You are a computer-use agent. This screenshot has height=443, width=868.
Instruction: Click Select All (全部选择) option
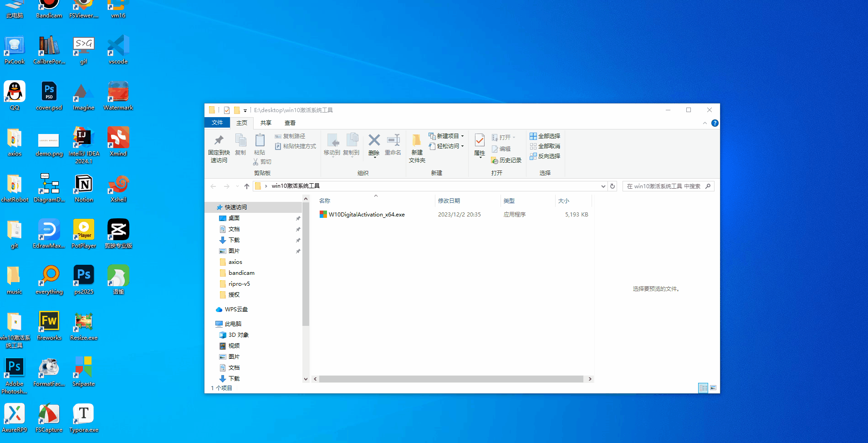coord(545,136)
